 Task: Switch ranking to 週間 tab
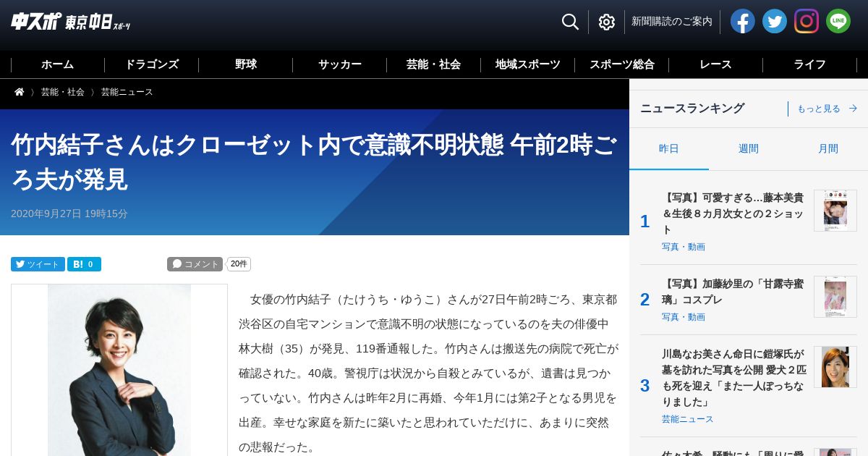coord(749,148)
